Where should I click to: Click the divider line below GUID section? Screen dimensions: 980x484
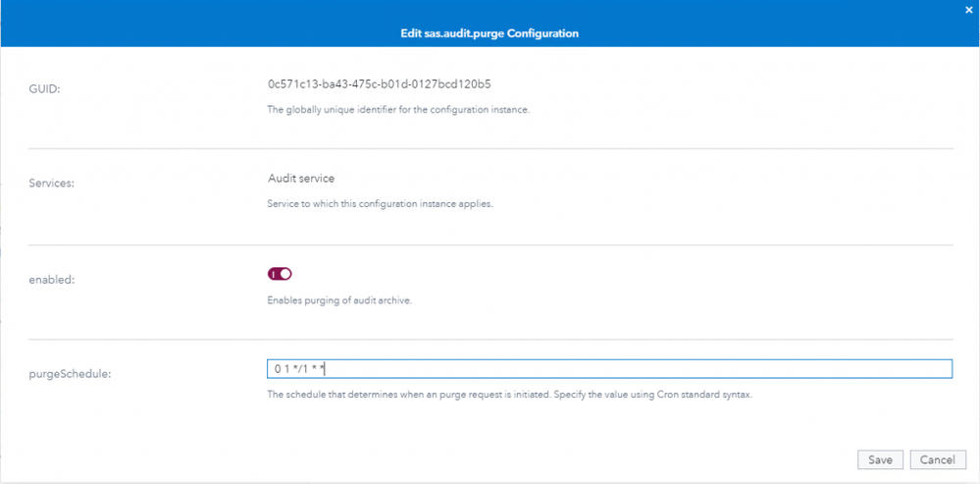tap(490, 148)
